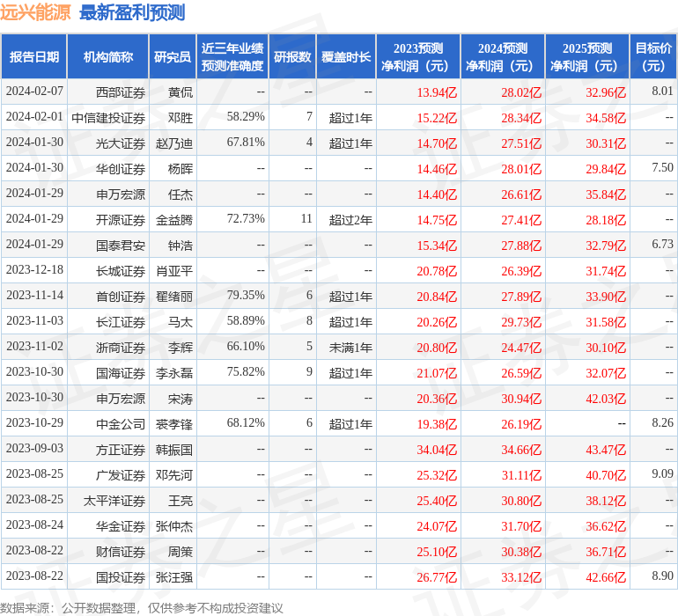The image size is (678, 616).
Task: Click the 报告日期 column header
Action: [33, 56]
